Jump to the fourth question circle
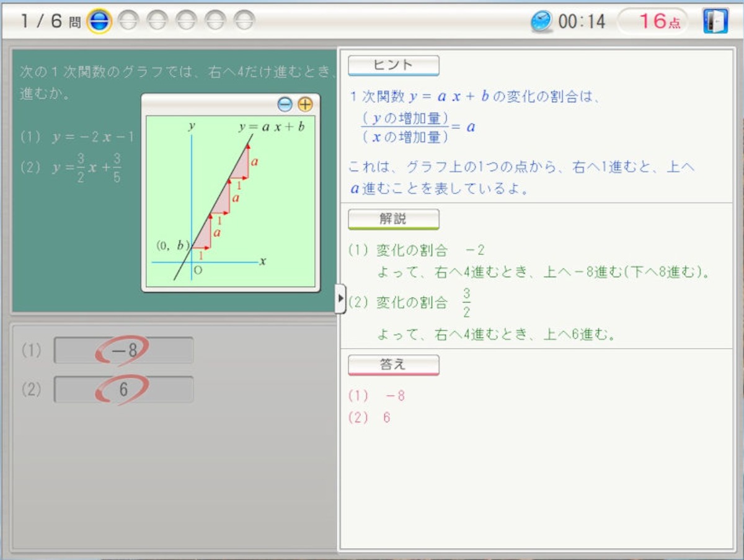The height and width of the screenshot is (560, 744). click(x=187, y=21)
